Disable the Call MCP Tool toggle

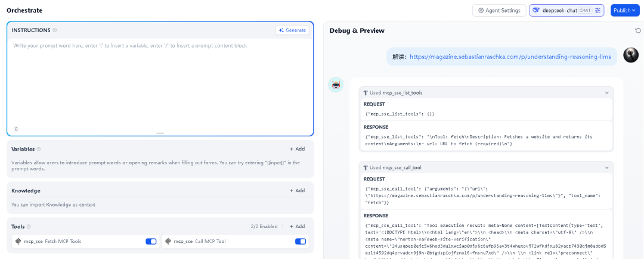[301, 241]
